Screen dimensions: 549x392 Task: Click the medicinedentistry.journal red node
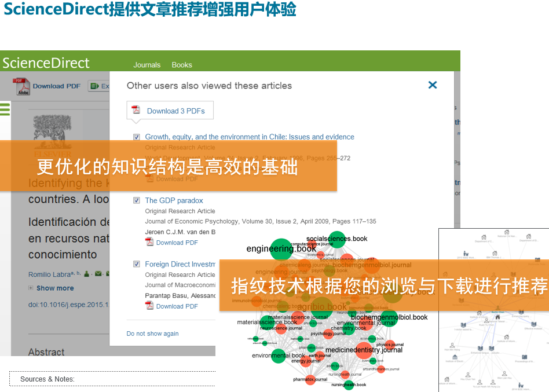pos(364,350)
